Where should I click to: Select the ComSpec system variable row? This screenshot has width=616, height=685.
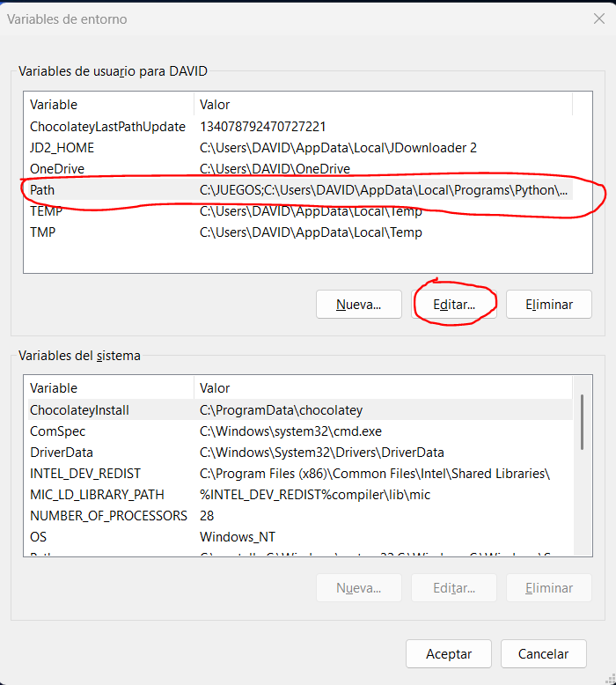(300, 431)
